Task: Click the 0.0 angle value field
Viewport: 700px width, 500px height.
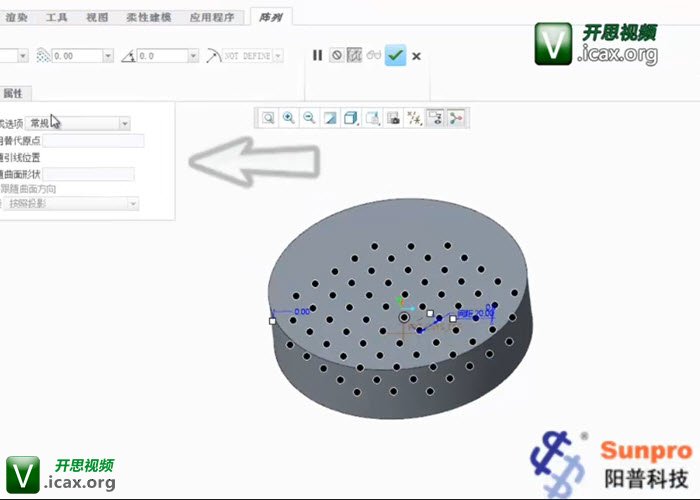Action: (x=162, y=56)
